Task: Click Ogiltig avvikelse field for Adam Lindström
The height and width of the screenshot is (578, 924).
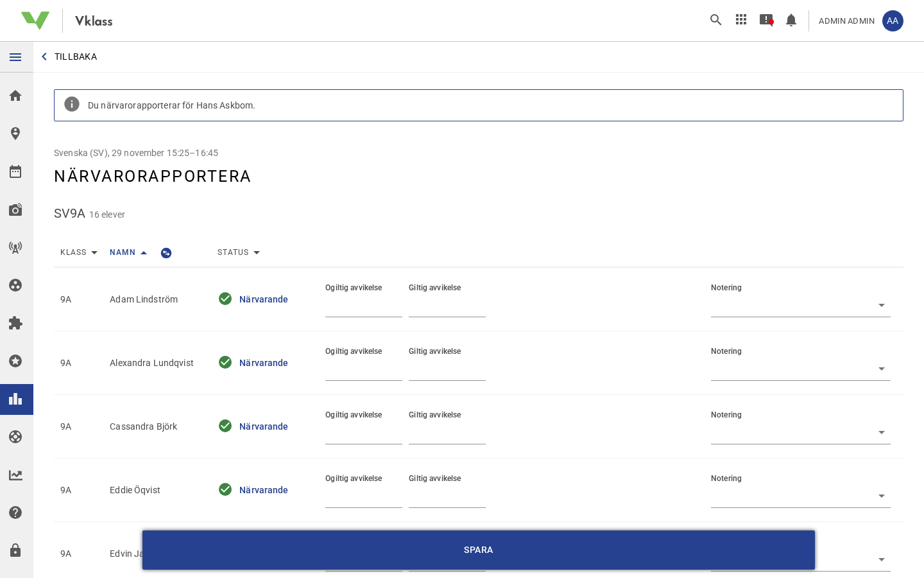Action: pos(364,306)
